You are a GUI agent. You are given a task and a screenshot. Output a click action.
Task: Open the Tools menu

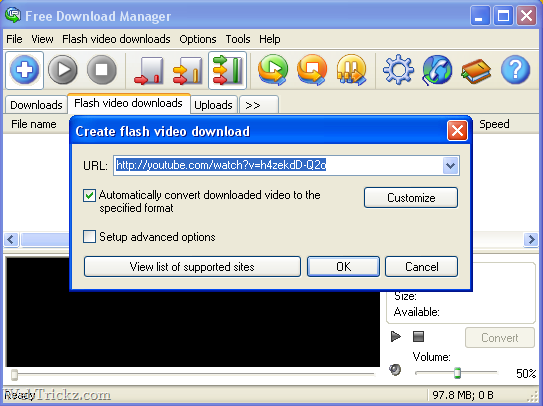click(238, 39)
